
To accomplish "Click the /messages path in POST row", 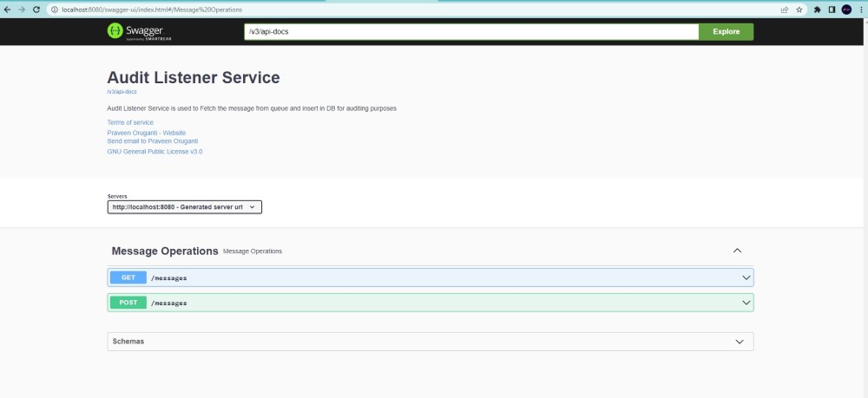I will point(169,303).
